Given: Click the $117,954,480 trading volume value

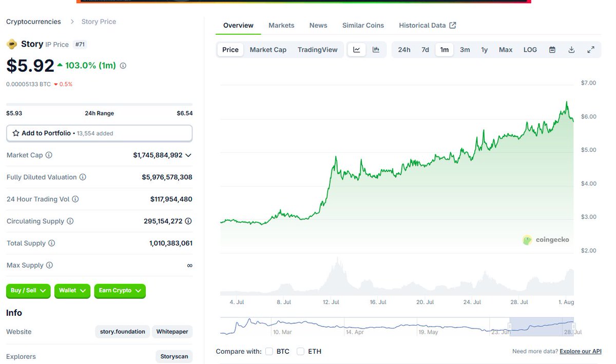Looking at the screenshot, I should coord(171,199).
